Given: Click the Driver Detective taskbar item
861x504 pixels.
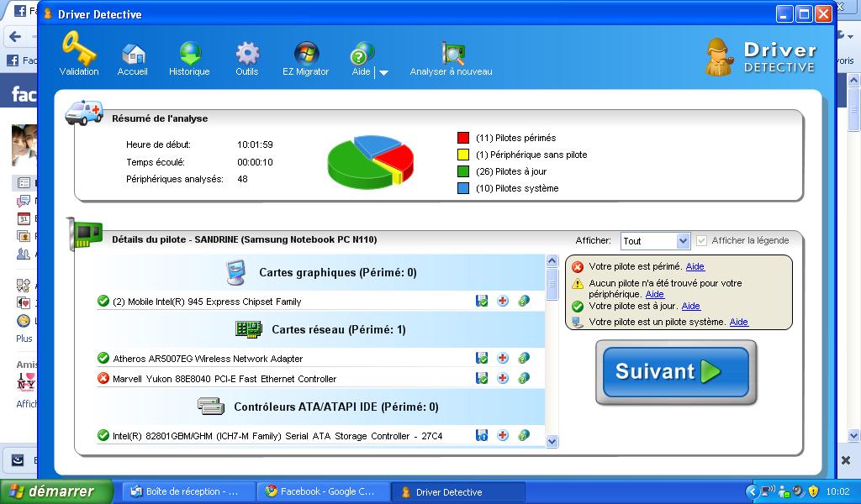Looking at the screenshot, I should 458,491.
